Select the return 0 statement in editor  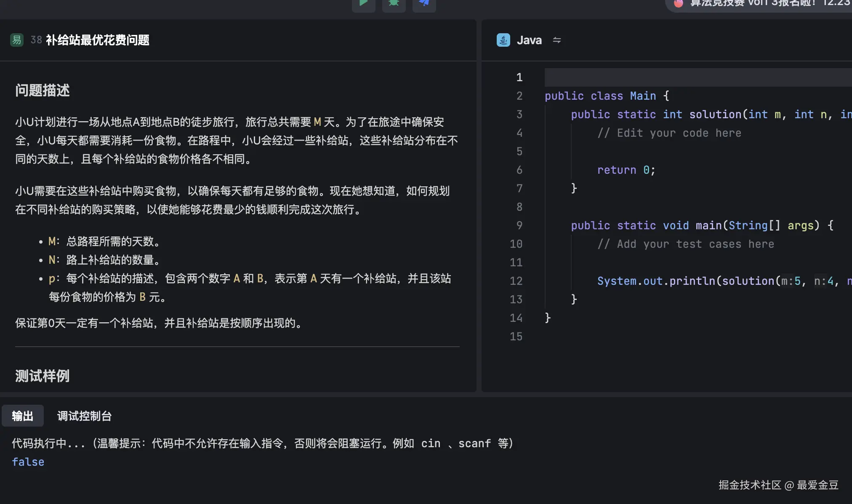click(626, 170)
